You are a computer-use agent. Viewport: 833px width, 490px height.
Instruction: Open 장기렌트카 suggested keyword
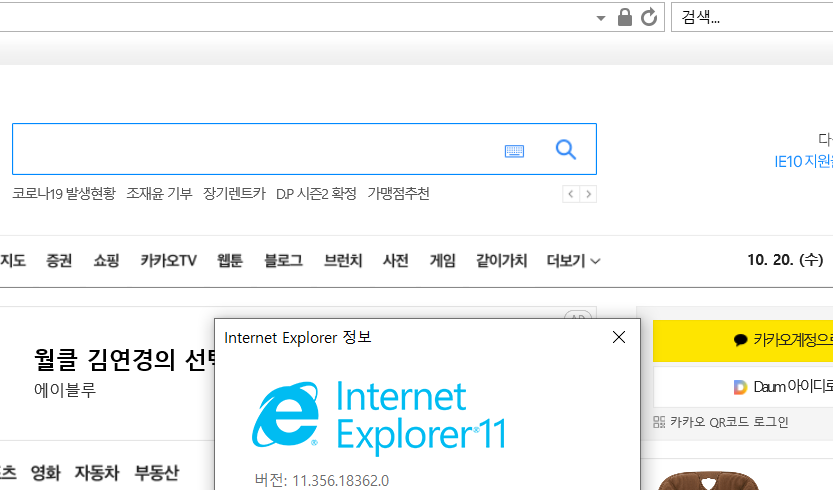tap(234, 193)
